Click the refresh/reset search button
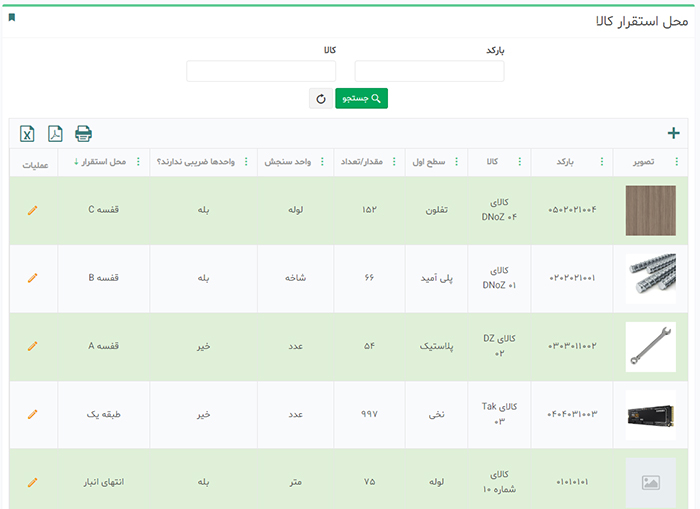 click(321, 99)
